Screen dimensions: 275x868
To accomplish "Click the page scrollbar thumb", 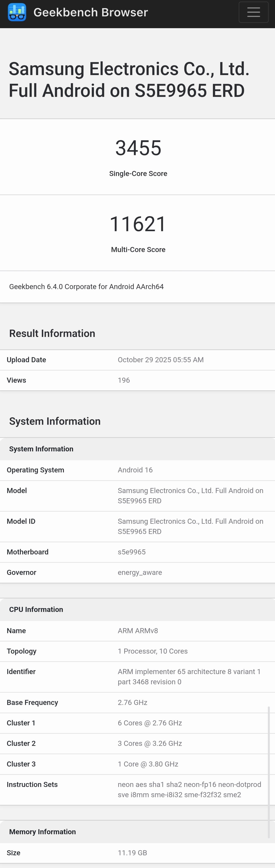I will coord(269,772).
